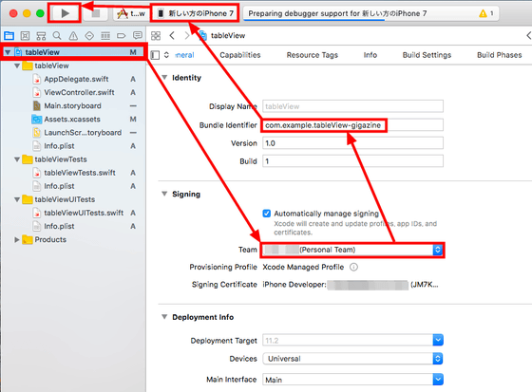This screenshot has width=532, height=392.
Task: Click the Version field
Action: [x=352, y=143]
